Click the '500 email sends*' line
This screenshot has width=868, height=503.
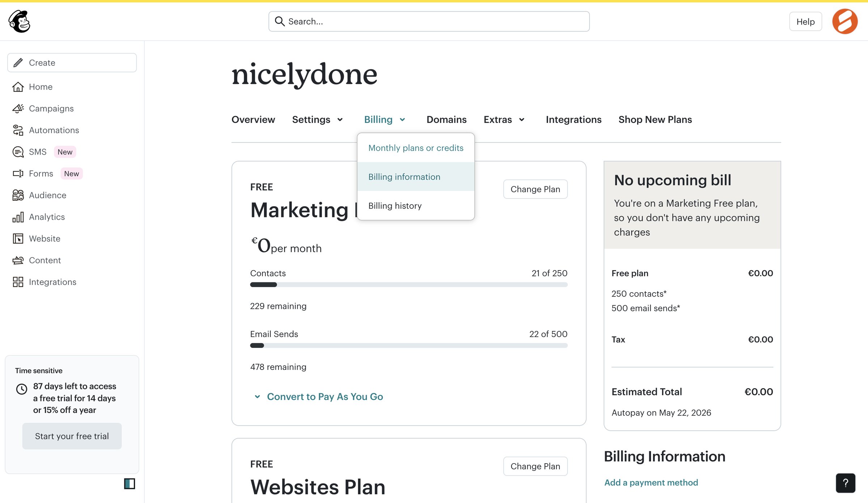(x=646, y=308)
